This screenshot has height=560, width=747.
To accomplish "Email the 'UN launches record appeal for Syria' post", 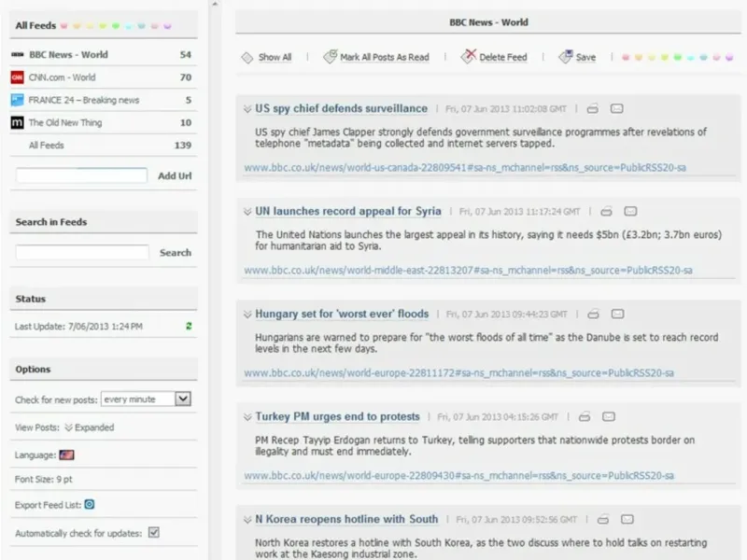I will (630, 212).
